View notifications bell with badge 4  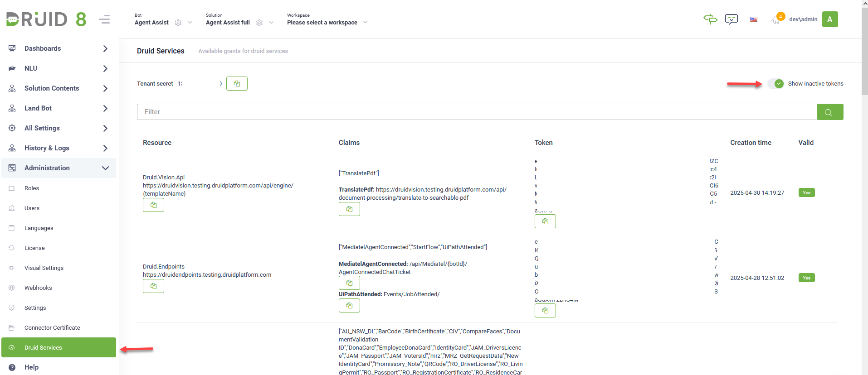(777, 19)
